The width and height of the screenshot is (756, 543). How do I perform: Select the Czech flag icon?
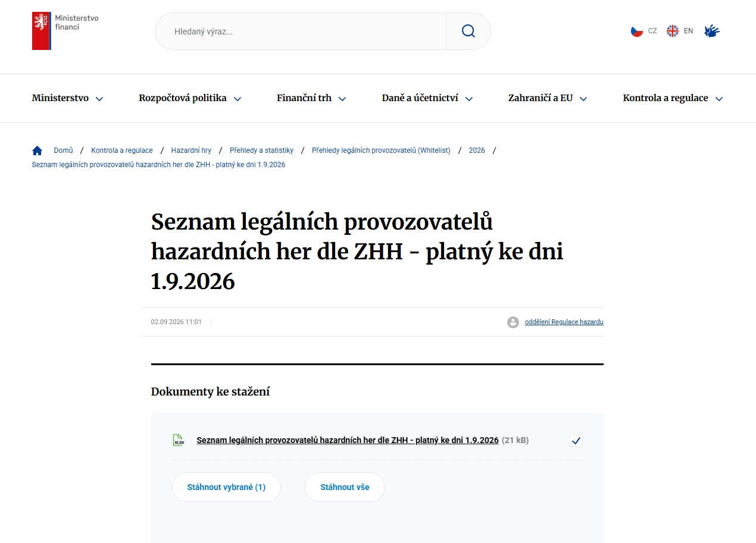637,31
